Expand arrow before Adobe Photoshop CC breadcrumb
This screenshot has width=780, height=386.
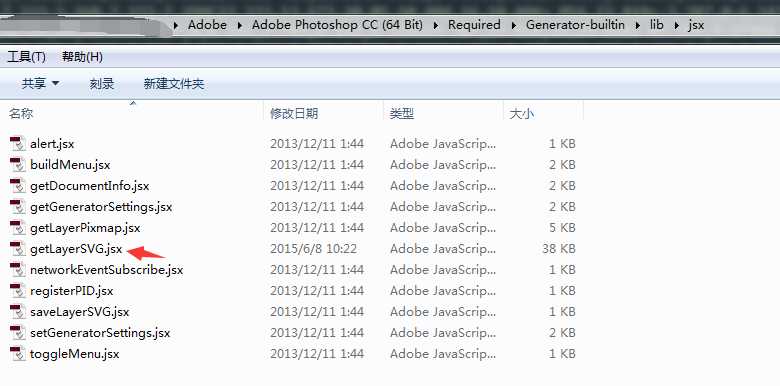(240, 25)
